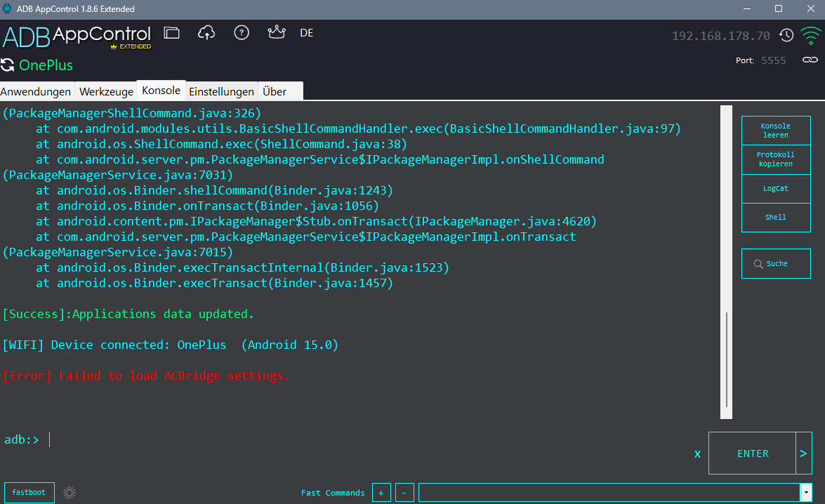The height and width of the screenshot is (504, 825).
Task: Click the console vertical scrollbar
Action: pos(726,262)
